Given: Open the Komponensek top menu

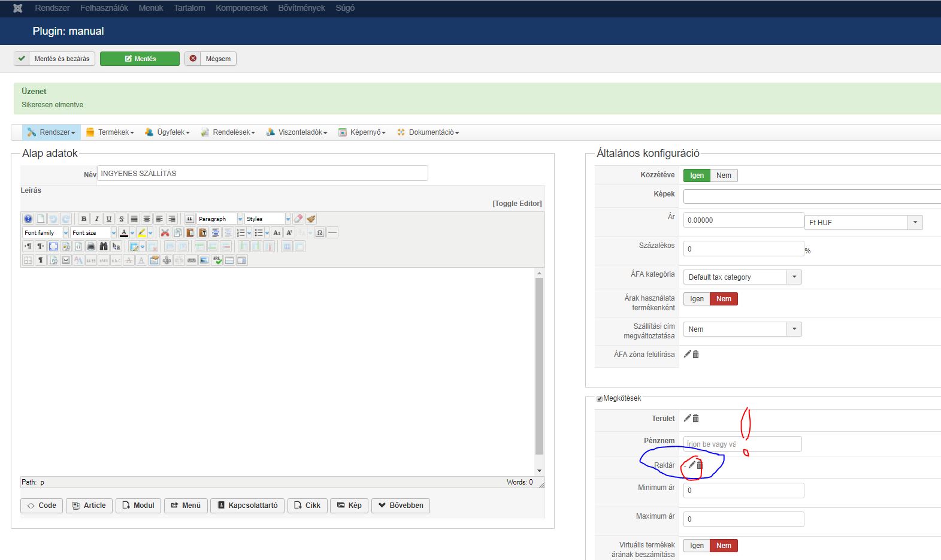Looking at the screenshot, I should point(241,8).
